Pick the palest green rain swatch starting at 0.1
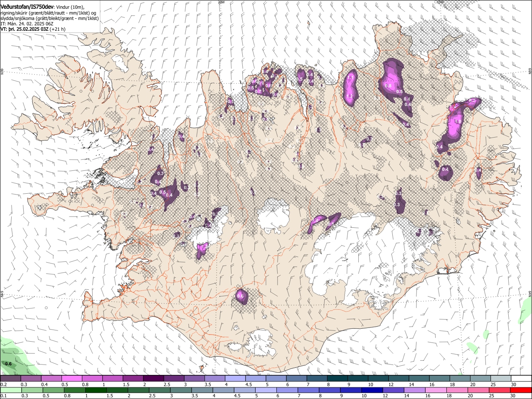 (x=10, y=390)
